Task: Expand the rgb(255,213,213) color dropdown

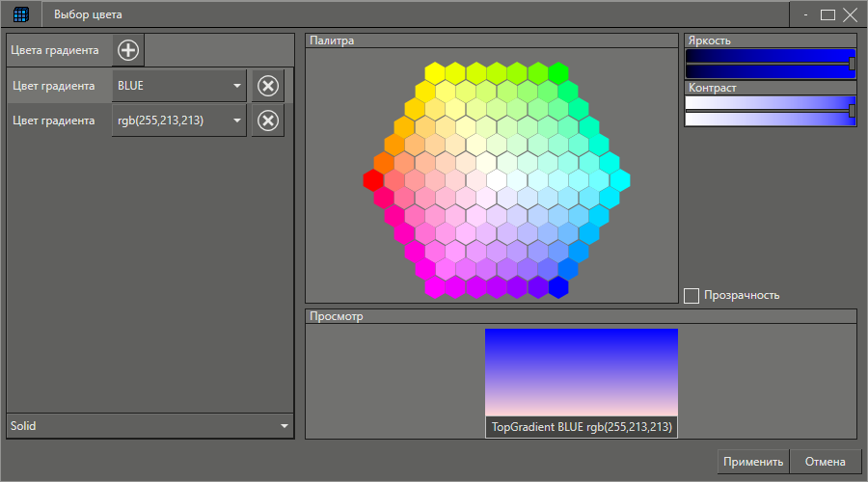Action: [x=179, y=120]
